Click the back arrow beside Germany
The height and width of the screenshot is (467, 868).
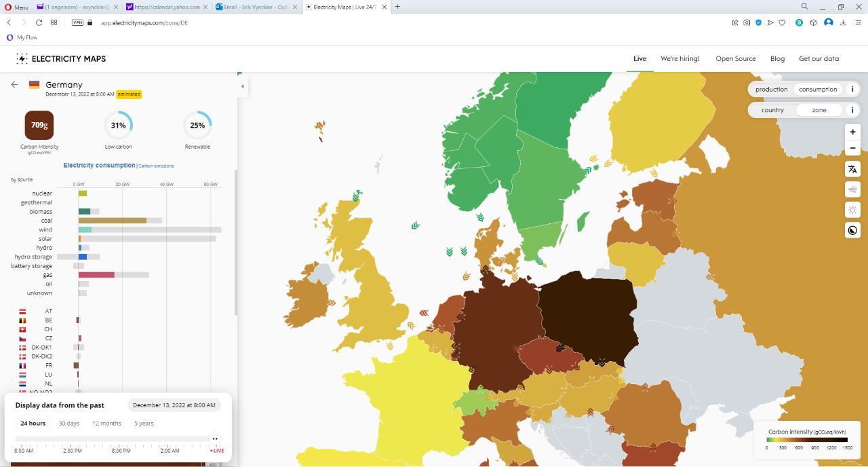coord(14,85)
